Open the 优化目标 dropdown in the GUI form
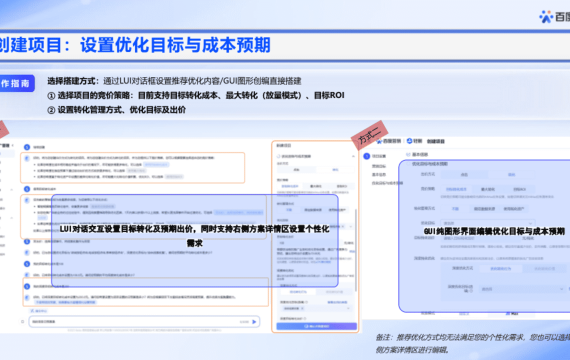The height and width of the screenshot is (360, 570). point(488,223)
